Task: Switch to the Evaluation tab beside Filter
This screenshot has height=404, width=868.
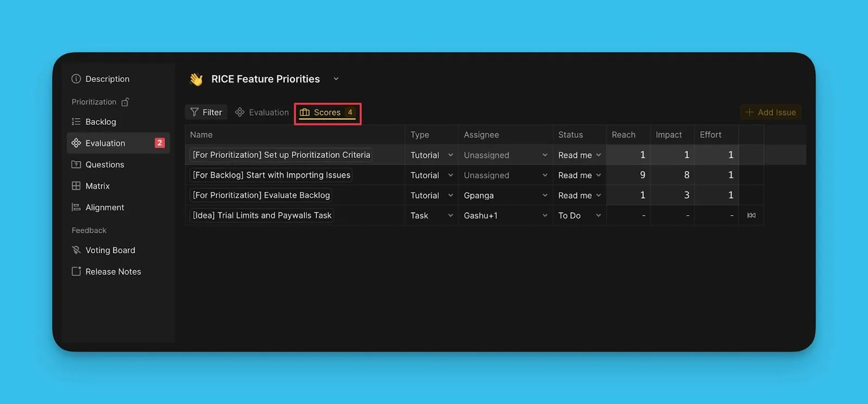Action: (262, 113)
